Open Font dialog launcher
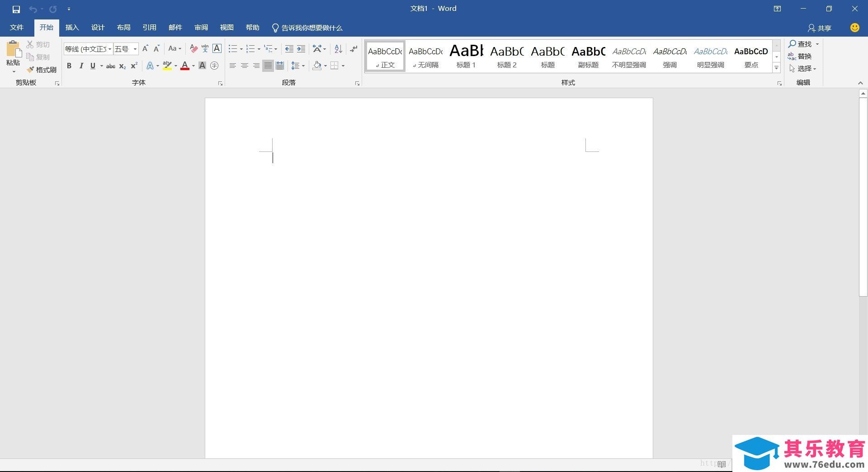Image resolution: width=868 pixels, height=472 pixels. pos(220,83)
